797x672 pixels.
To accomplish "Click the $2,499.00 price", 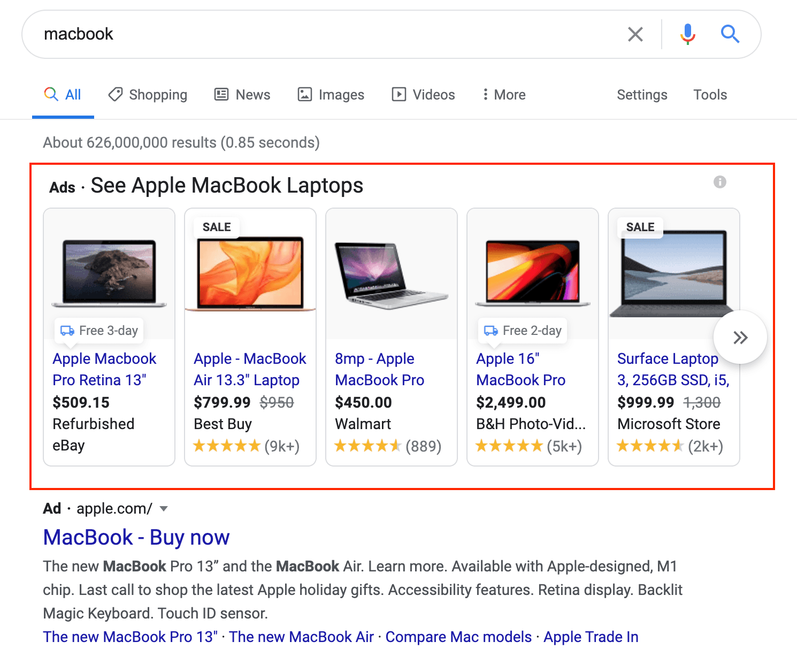I will [x=511, y=402].
